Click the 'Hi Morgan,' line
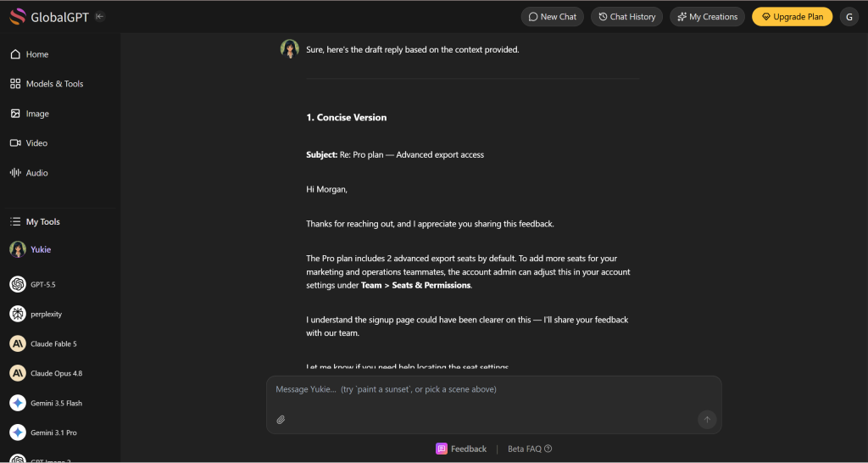Screen dimensions: 868x463 (x=326, y=189)
